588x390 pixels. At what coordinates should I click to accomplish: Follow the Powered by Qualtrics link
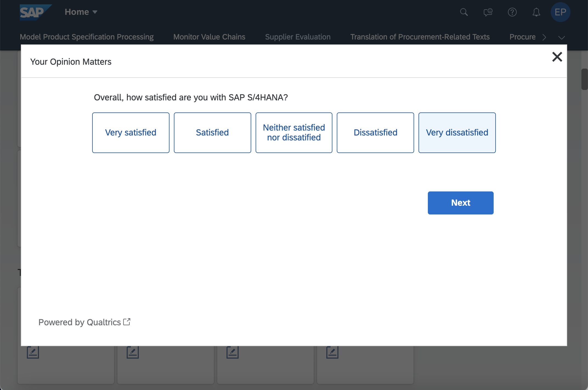pyautogui.click(x=84, y=322)
